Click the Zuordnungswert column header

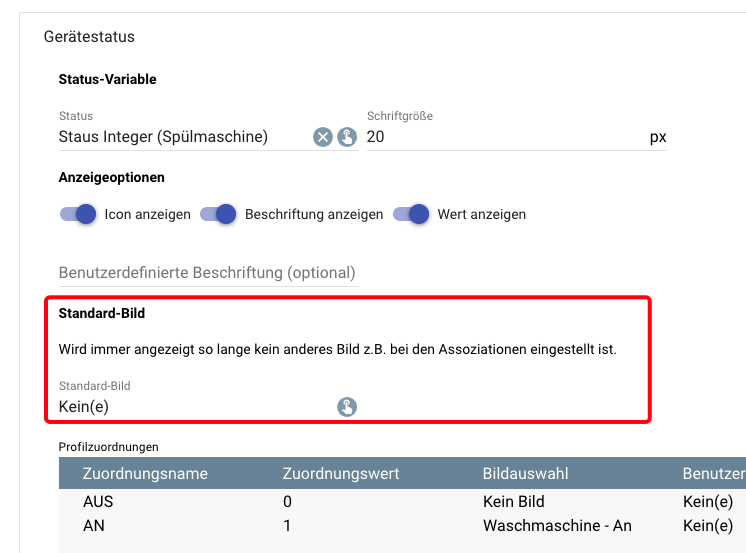341,473
